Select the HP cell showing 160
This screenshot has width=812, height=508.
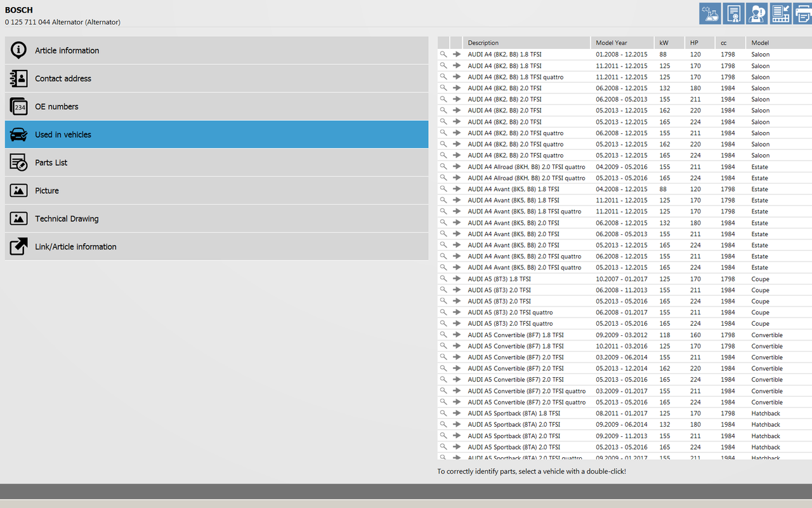[x=696, y=335]
